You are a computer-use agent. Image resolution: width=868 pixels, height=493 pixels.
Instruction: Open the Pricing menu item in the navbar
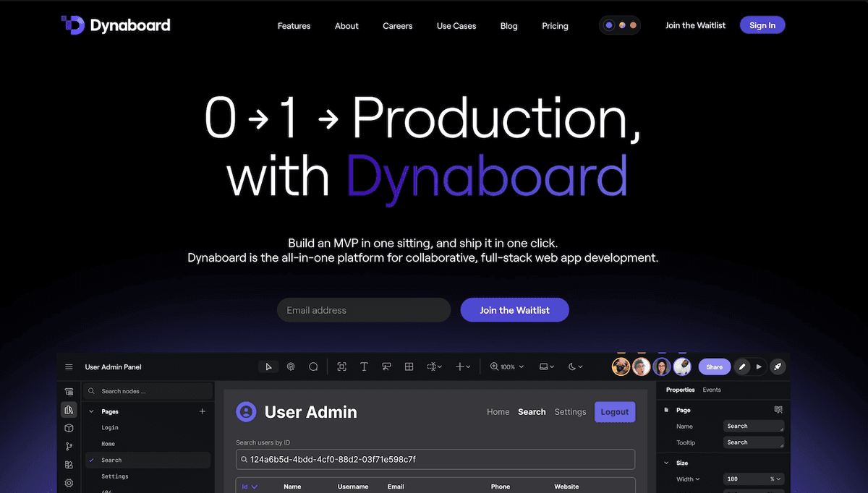click(x=555, y=26)
